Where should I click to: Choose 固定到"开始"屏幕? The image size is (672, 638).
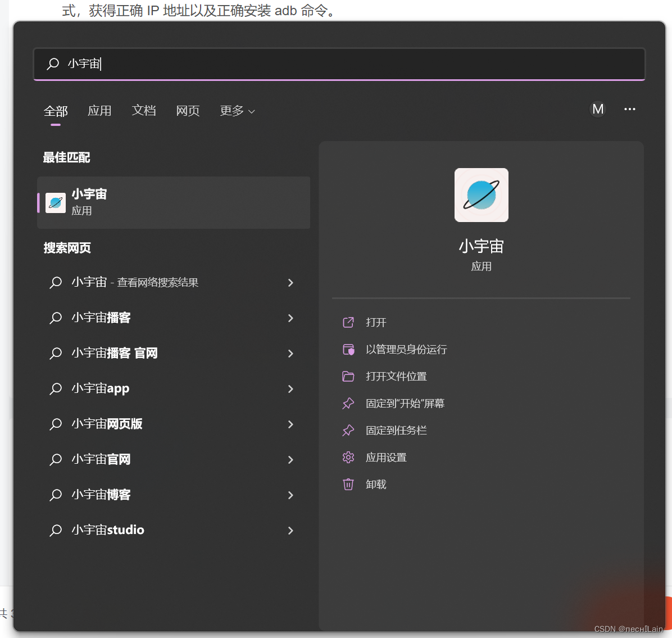[405, 404]
